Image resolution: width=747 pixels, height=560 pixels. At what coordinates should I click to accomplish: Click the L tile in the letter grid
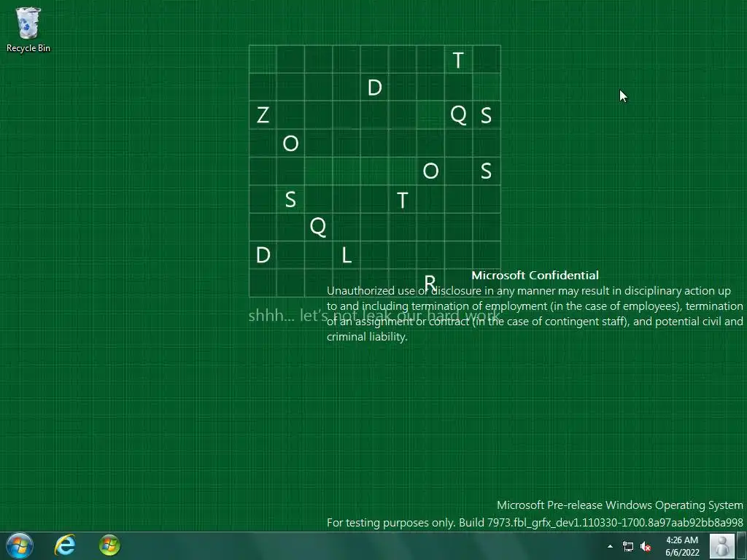(x=347, y=255)
